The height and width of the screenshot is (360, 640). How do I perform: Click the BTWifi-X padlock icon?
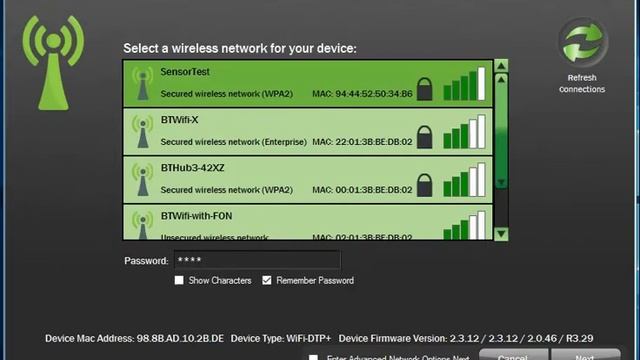pyautogui.click(x=424, y=137)
